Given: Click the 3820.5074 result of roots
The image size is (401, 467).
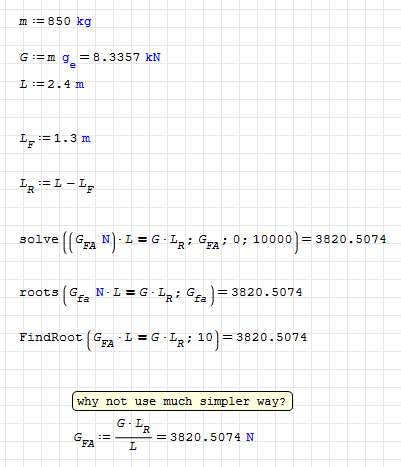Looking at the screenshot, I should click(x=267, y=292).
